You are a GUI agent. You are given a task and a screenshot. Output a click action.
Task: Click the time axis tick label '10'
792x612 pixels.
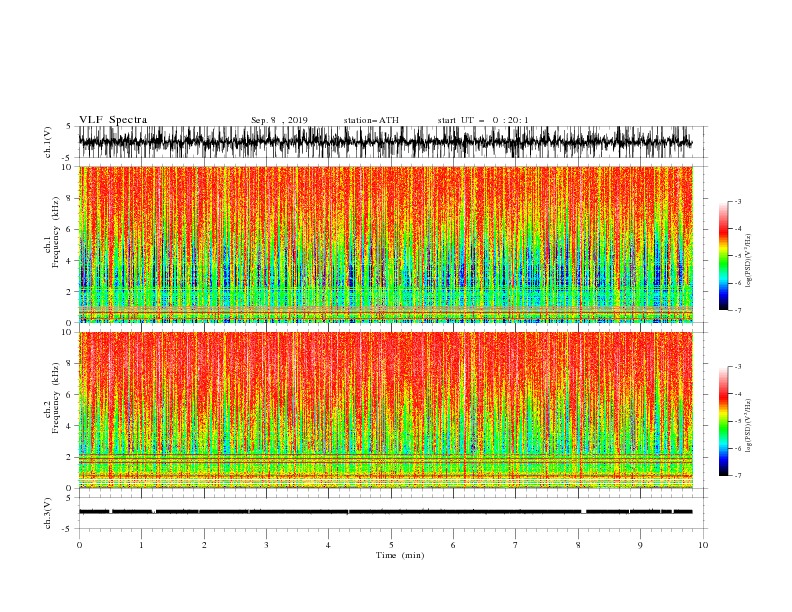[703, 545]
